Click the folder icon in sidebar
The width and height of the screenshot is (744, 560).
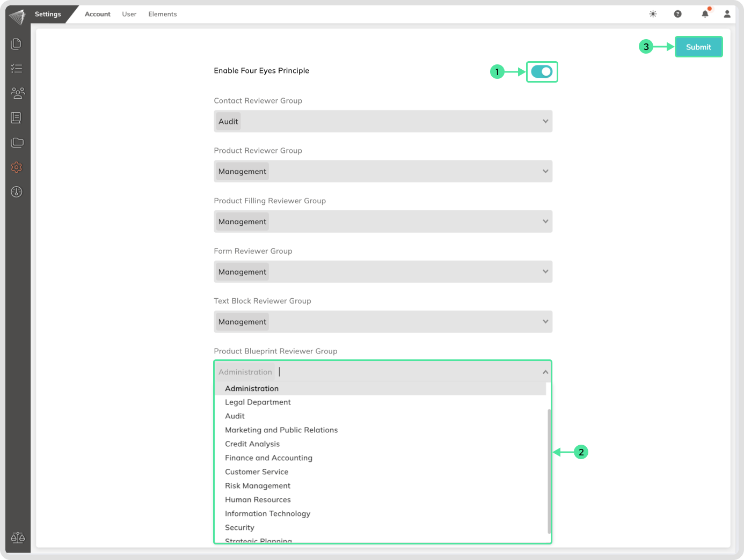(17, 143)
